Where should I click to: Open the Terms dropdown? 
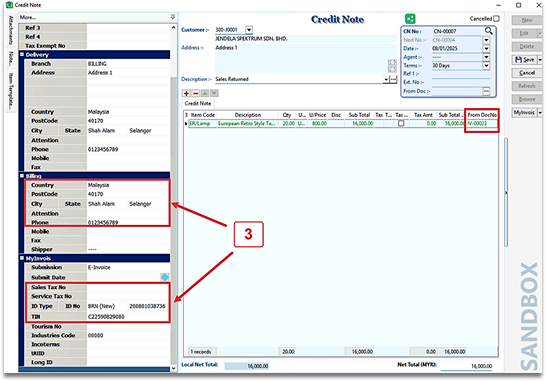(486, 65)
